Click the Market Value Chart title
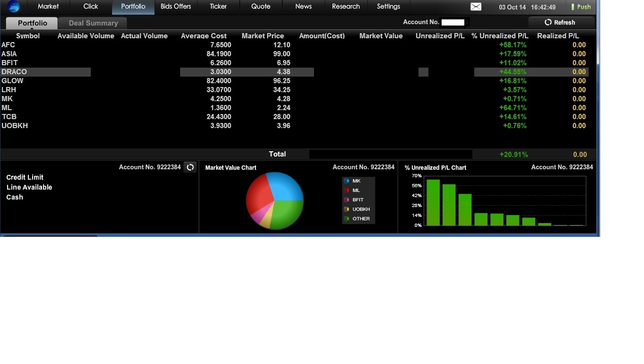Screen dimensions: 644x364 (x=231, y=168)
